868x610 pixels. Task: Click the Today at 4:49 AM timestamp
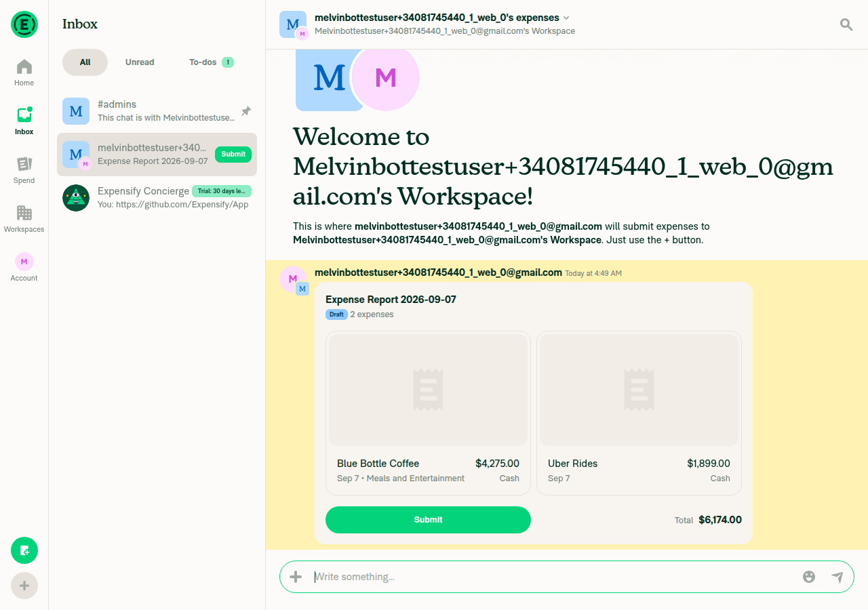click(x=593, y=273)
